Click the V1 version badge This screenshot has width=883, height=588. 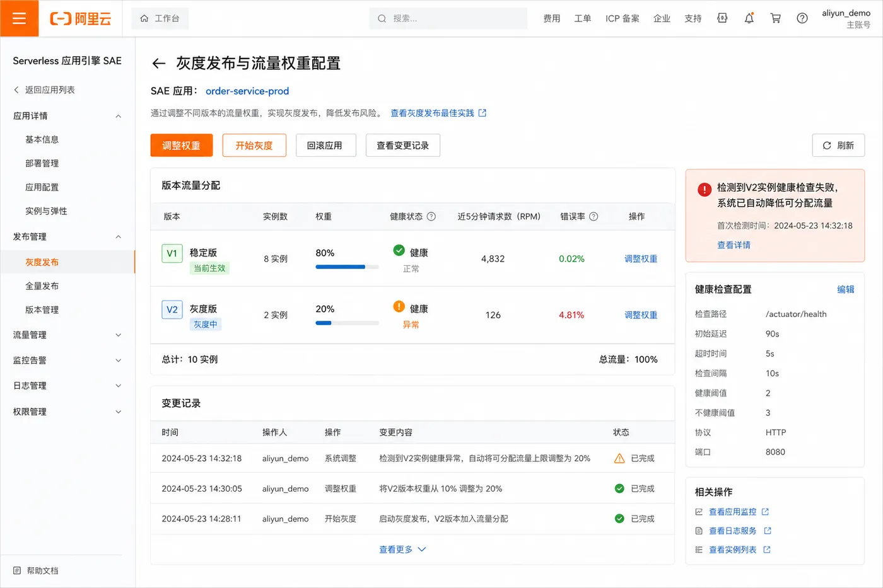pos(172,253)
